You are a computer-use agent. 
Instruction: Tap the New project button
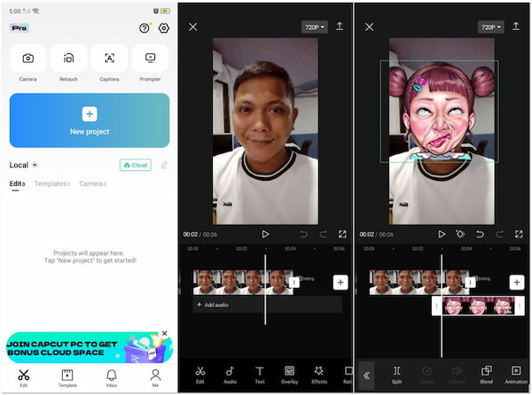89,120
